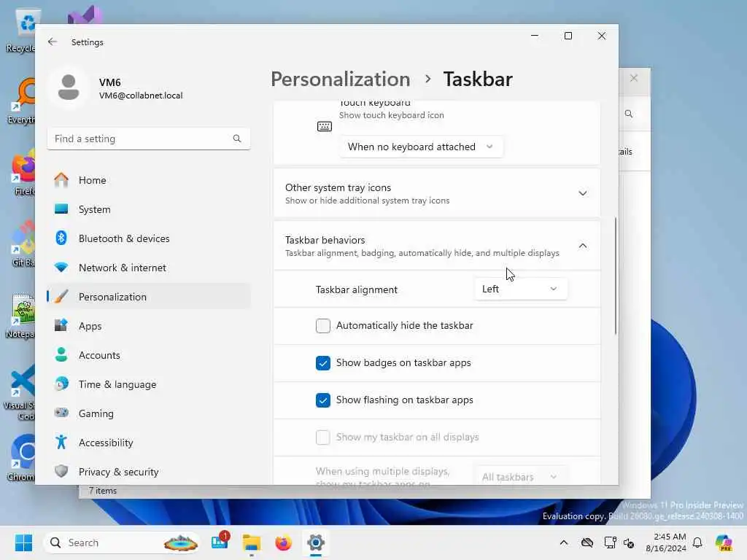Click the touch keyboard icon
The width and height of the screenshot is (747, 560).
coord(325,126)
